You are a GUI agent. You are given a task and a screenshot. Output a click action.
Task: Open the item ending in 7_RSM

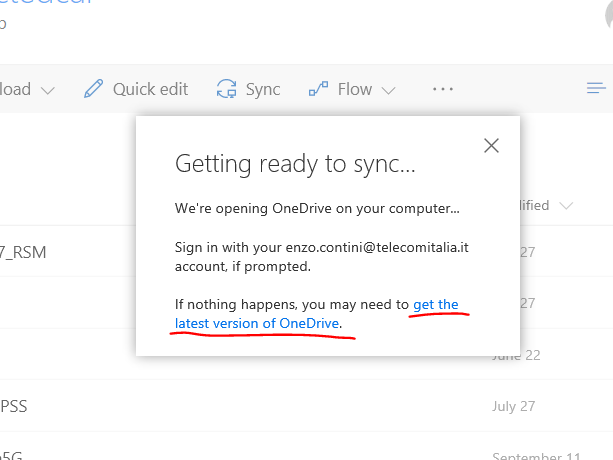click(x=23, y=252)
